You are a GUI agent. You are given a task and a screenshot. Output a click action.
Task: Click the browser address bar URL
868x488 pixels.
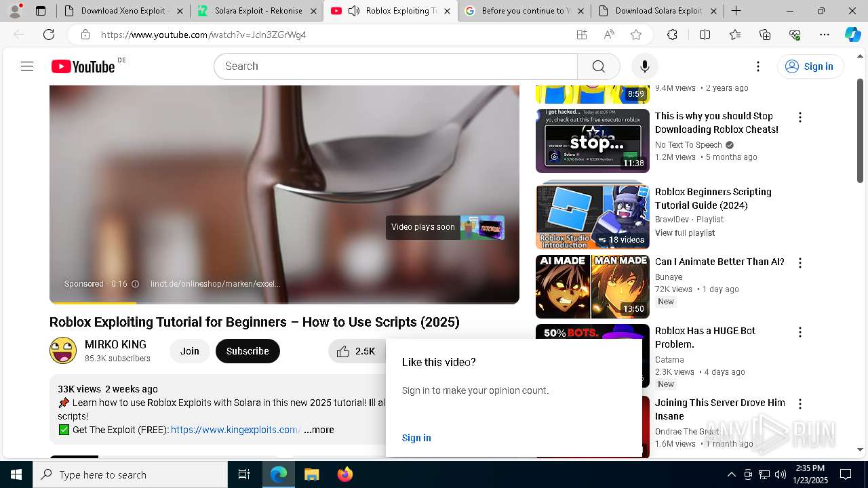203,35
